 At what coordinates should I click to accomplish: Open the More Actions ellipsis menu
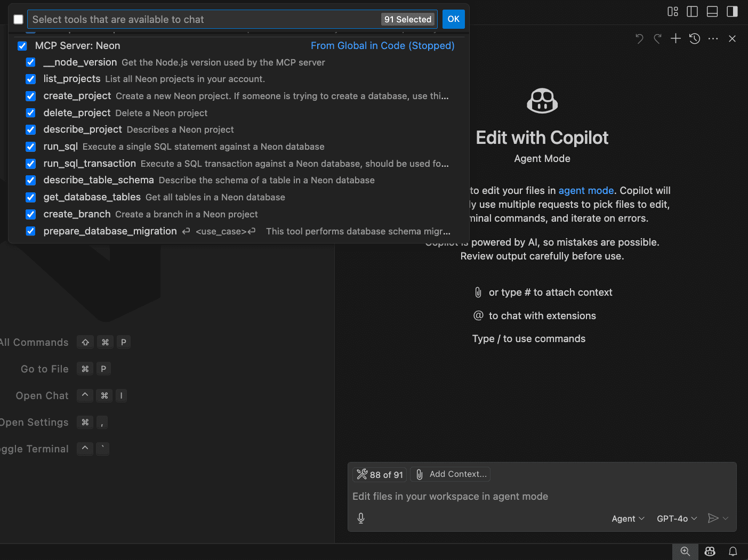tap(713, 38)
